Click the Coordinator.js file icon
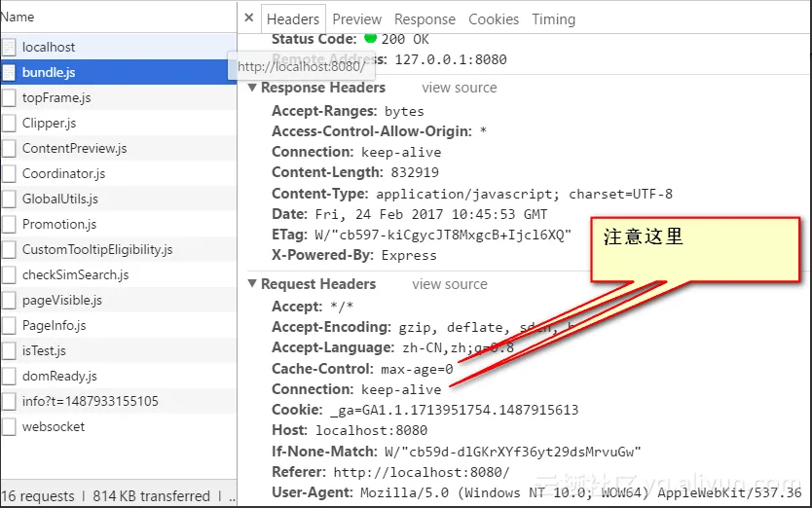The height and width of the screenshot is (508, 812). pos(9,174)
